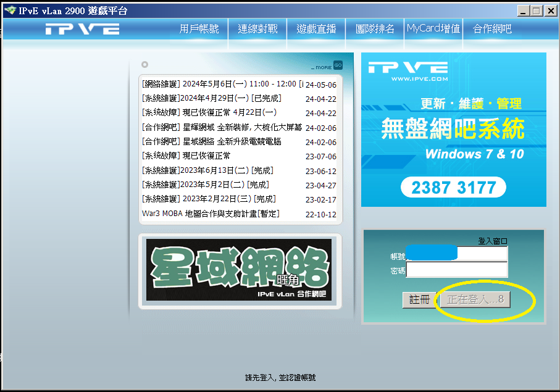Image resolution: width=560 pixels, height=392 pixels.
Task: Click the small circle icon above news list
Action: tap(144, 65)
